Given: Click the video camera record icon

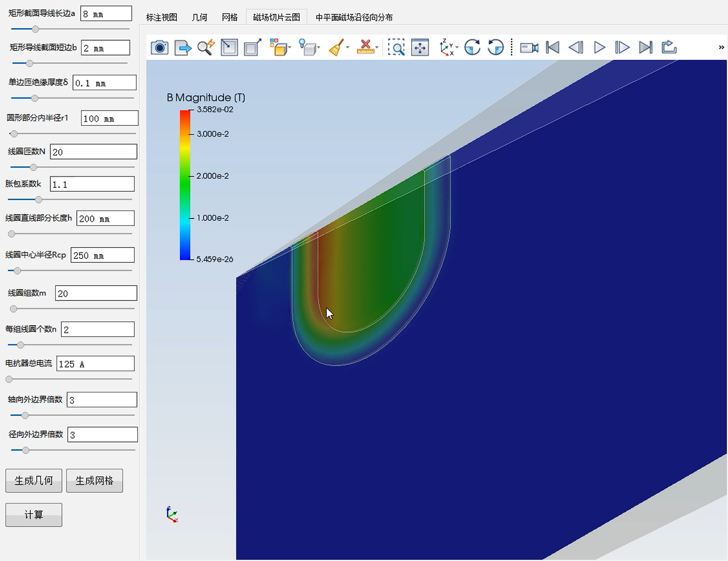Looking at the screenshot, I should 529,48.
